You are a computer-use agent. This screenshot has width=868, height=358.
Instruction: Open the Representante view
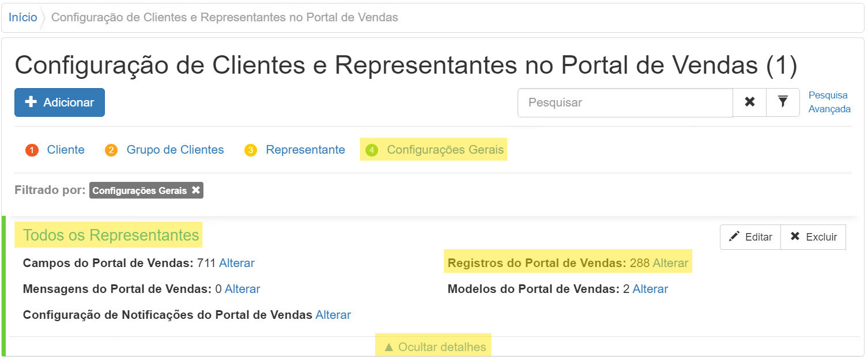point(305,150)
